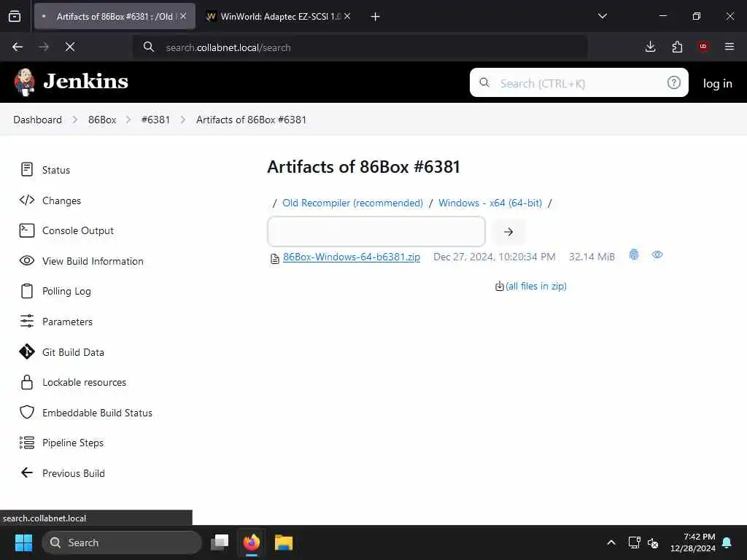Show hidden system tray icons
747x560 pixels.
[611, 542]
